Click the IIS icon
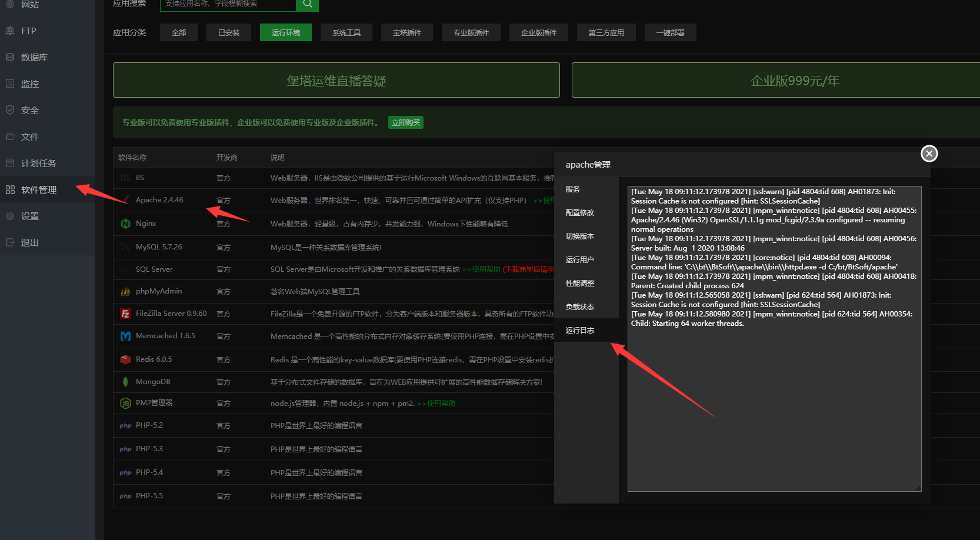Viewport: 980px width, 540px height. 125,178
